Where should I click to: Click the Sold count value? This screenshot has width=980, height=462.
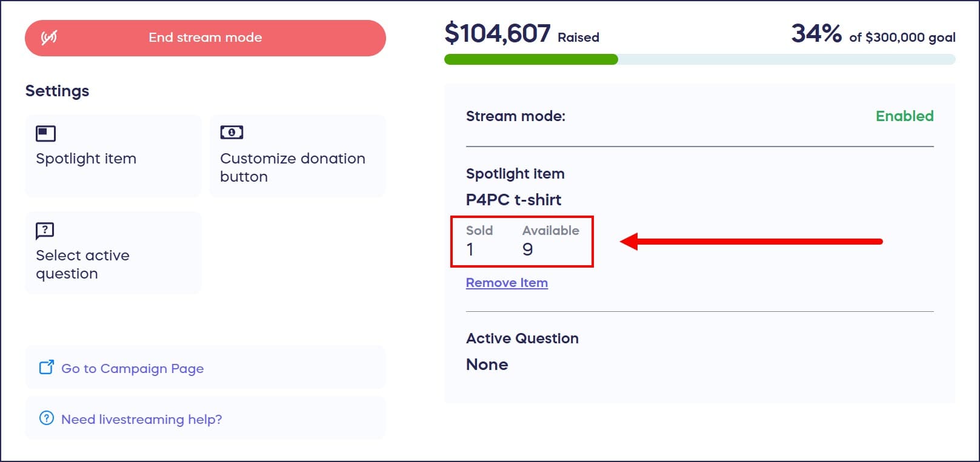click(x=470, y=249)
